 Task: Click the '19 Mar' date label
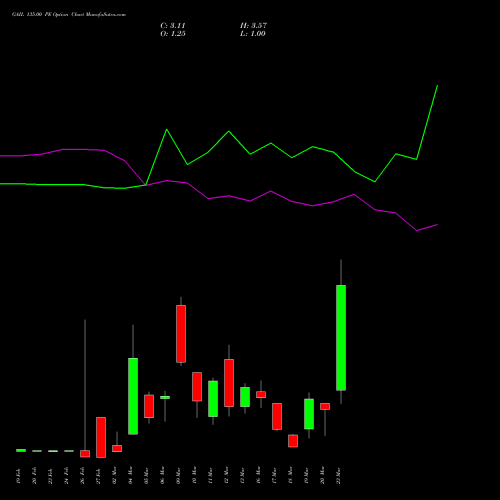pyautogui.click(x=306, y=475)
